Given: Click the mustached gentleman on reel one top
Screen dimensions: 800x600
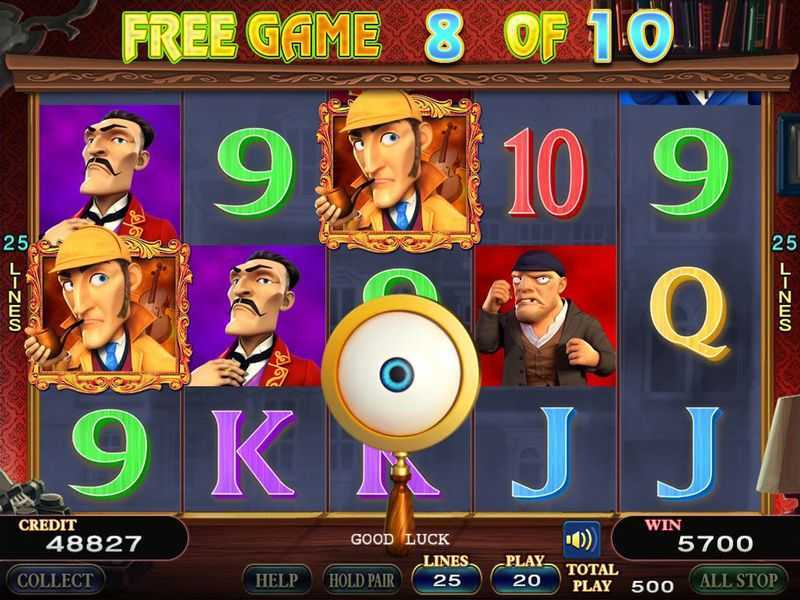Looking at the screenshot, I should point(109,168).
